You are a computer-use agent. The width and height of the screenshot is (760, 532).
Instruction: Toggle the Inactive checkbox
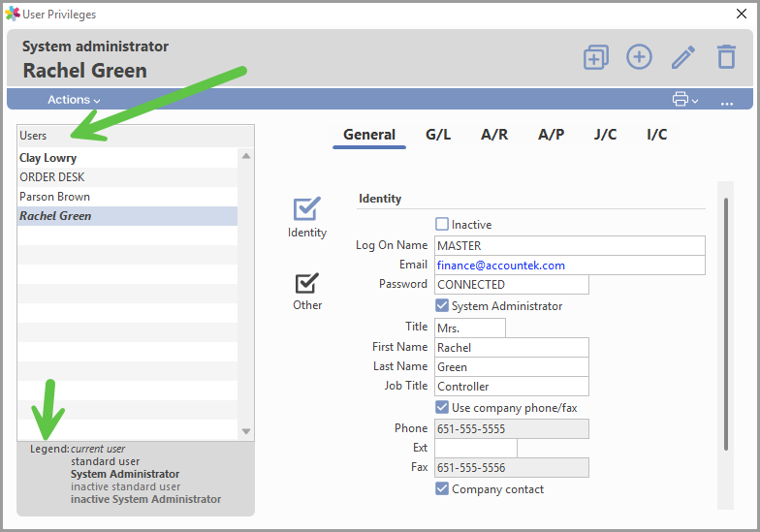(442, 224)
